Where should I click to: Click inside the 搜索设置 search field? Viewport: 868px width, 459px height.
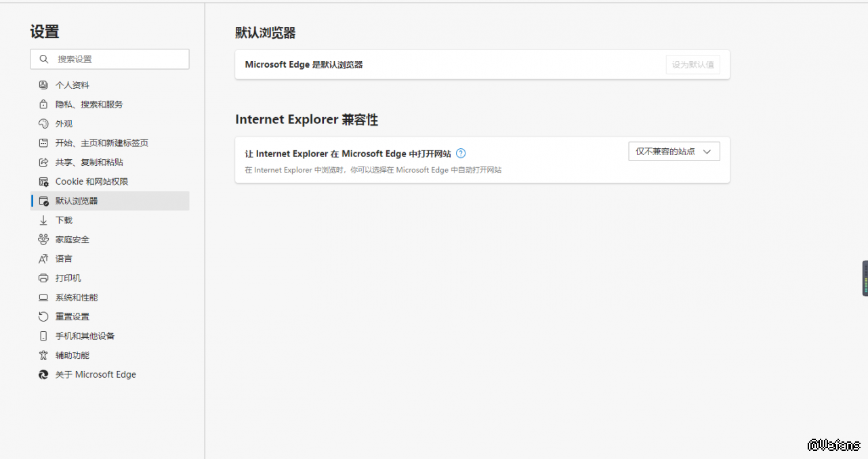coord(119,59)
